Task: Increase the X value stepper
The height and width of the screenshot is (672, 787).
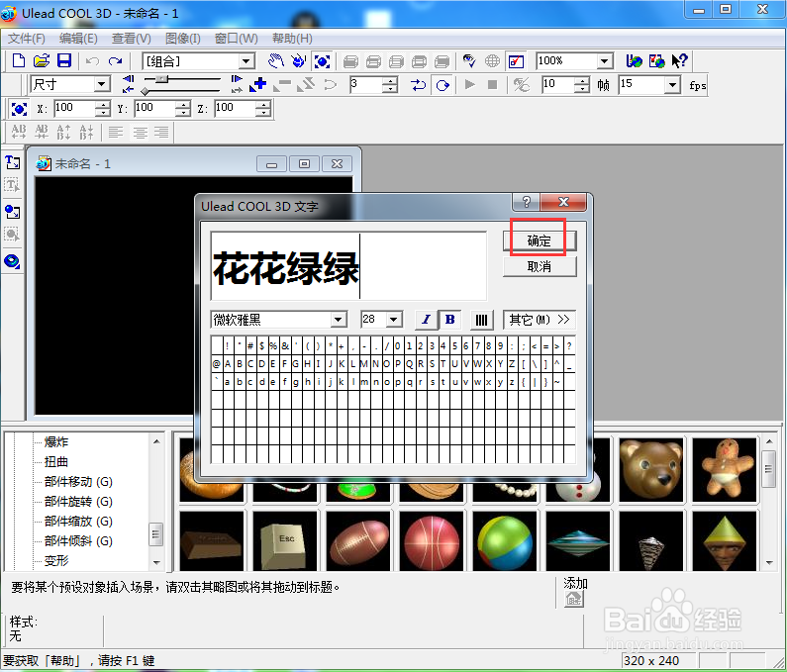Action: click(102, 104)
